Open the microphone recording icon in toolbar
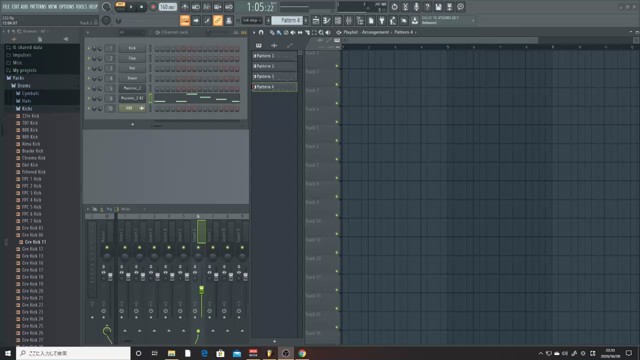Viewport: 640px width, 360px height. coord(416,7)
